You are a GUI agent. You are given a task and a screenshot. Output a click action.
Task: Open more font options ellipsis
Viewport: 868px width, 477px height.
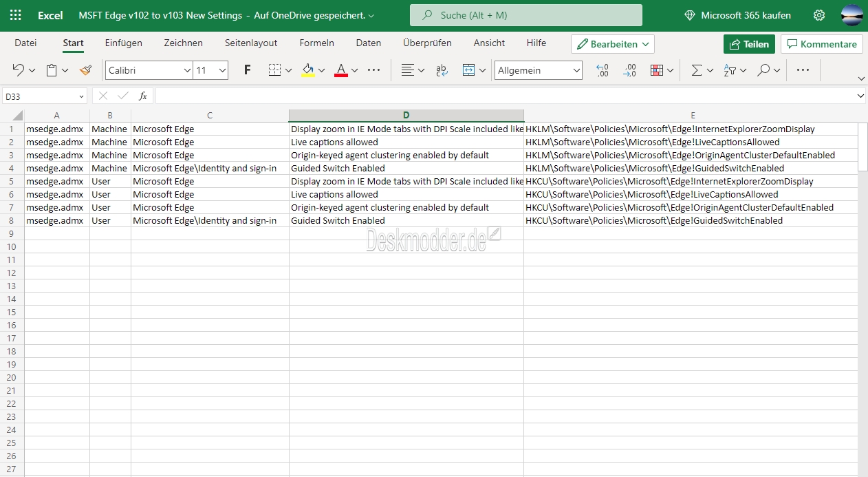pyautogui.click(x=374, y=70)
